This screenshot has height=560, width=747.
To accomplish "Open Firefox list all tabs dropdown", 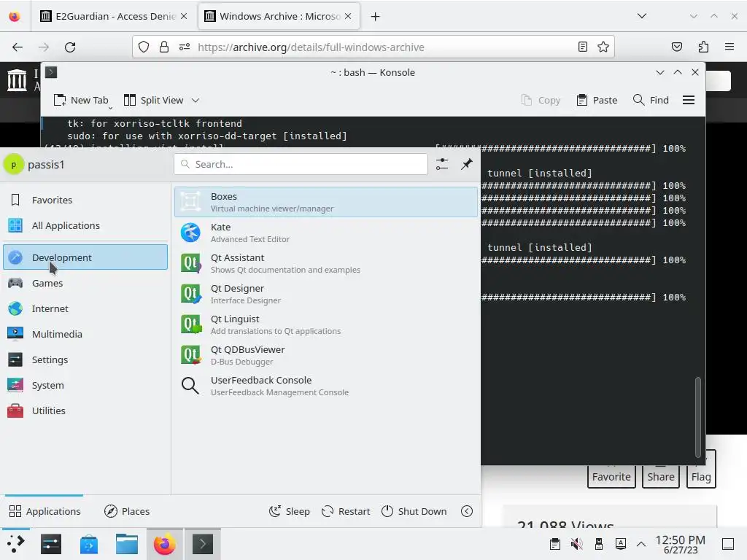I will (642, 16).
